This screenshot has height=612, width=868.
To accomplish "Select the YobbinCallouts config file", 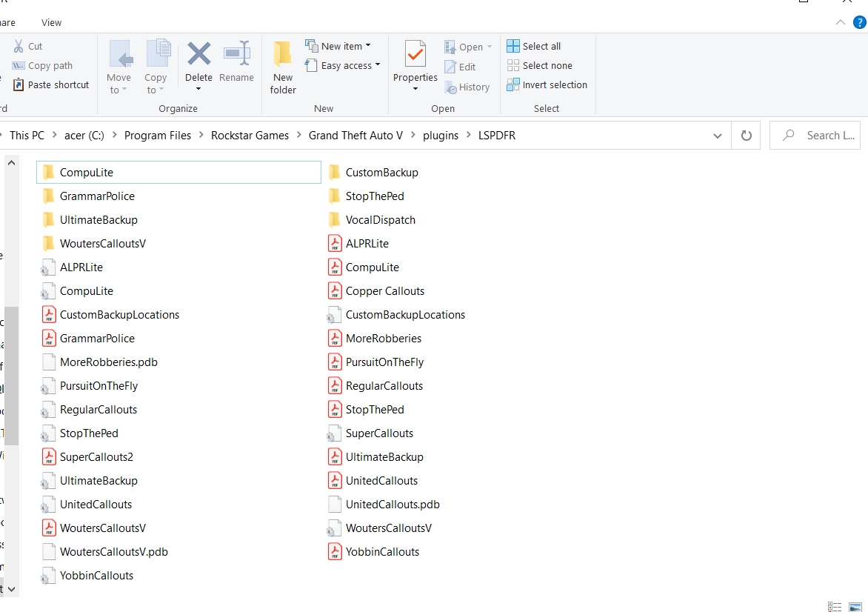I will (x=87, y=576).
